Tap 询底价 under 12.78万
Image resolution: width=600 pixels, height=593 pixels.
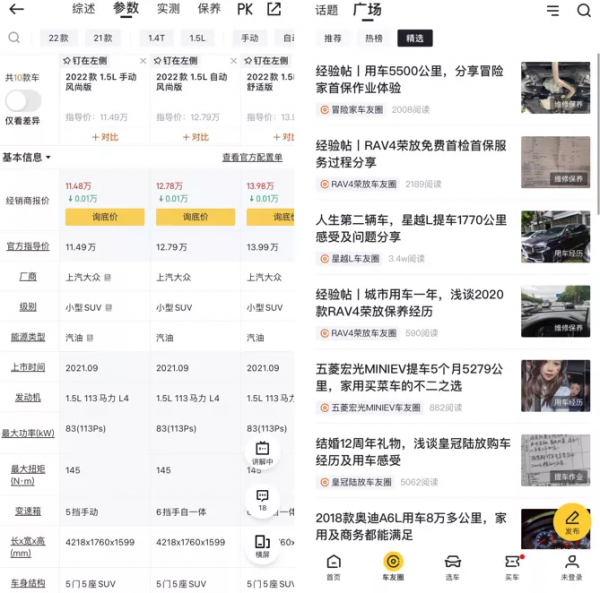pos(196,217)
